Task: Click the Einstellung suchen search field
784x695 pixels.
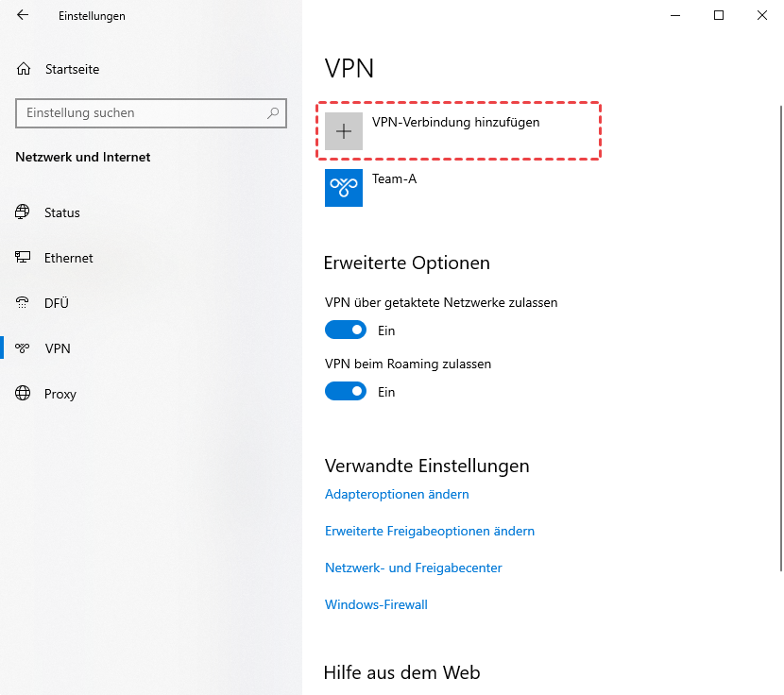Action: (x=142, y=113)
